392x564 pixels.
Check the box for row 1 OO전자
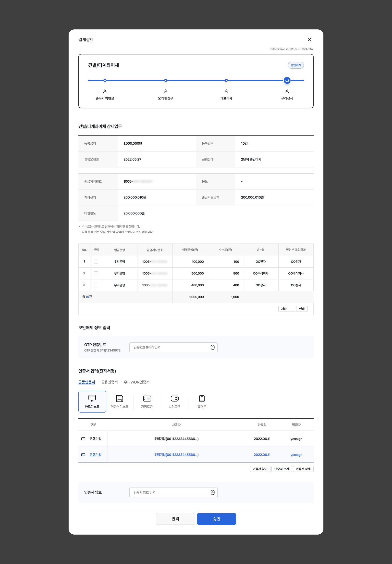(x=96, y=262)
